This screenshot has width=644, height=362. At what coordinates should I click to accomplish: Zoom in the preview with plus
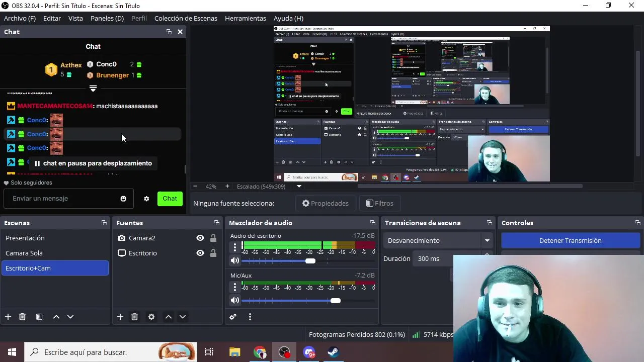(227, 187)
